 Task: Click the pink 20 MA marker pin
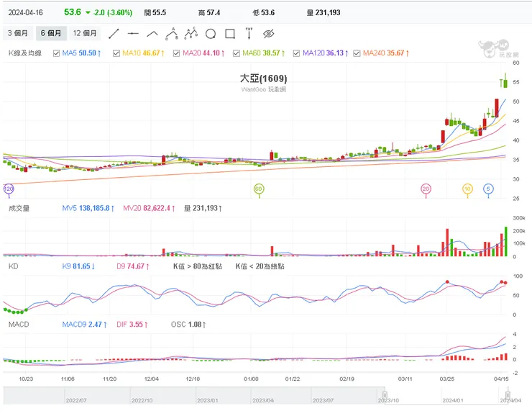pos(426,189)
